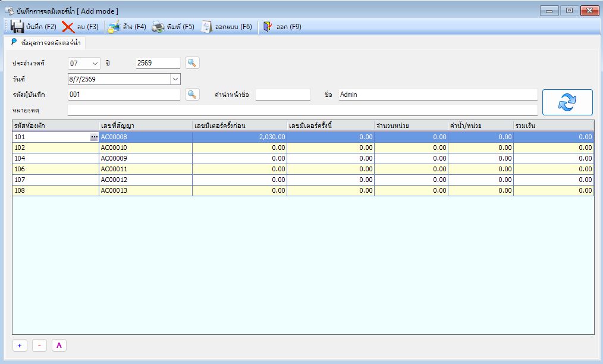
Task: Click the save (F2) floppy disk icon
Action: (x=17, y=27)
